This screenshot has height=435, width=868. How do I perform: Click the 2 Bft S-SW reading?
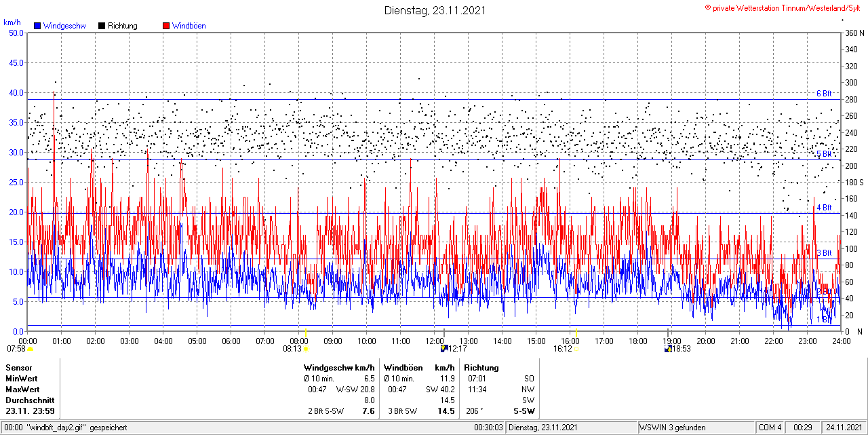(325, 411)
